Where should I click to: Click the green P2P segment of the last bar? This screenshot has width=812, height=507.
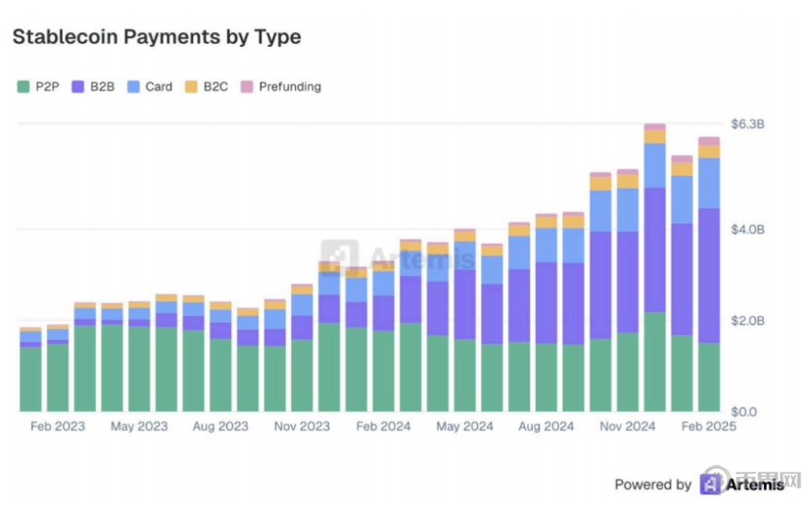708,377
